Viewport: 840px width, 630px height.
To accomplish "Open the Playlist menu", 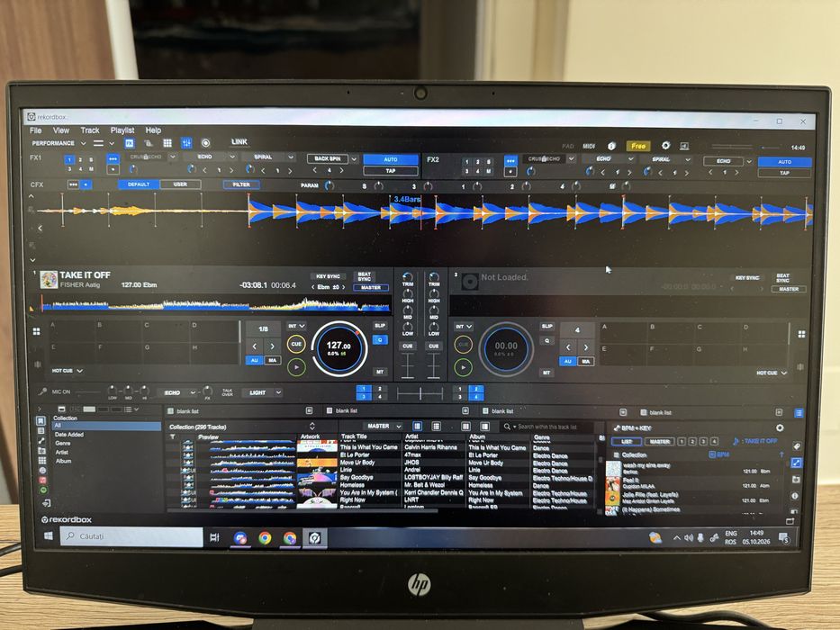I will click(122, 130).
